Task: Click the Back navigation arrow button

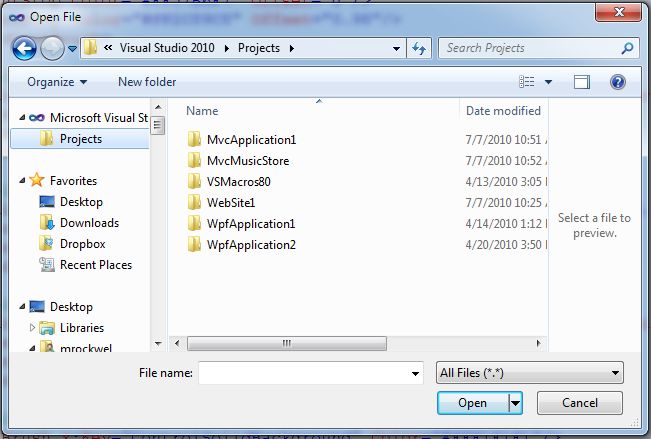Action: tap(24, 49)
